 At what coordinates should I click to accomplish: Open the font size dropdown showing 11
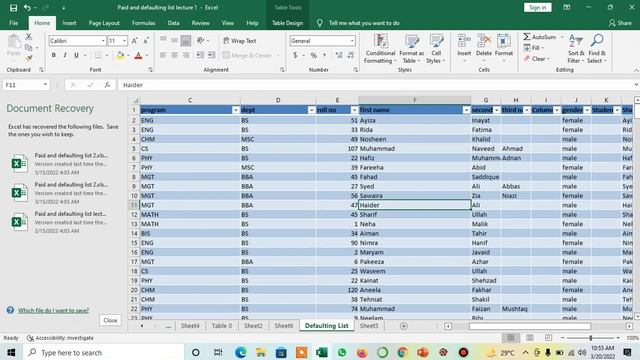[x=124, y=41]
